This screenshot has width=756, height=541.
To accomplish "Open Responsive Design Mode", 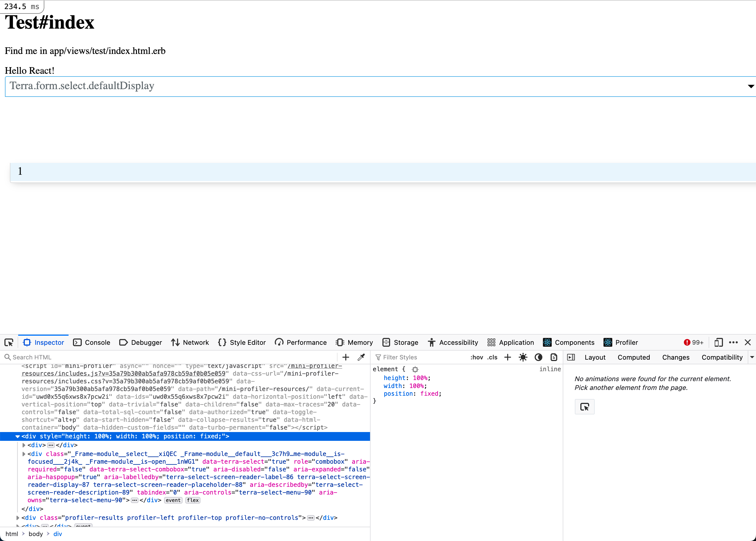I will tap(718, 342).
